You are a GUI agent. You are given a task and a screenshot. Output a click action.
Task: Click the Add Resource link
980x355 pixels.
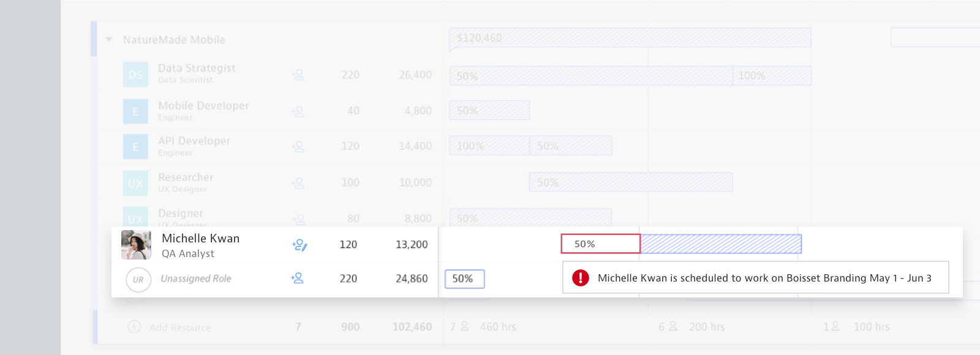pyautogui.click(x=180, y=327)
